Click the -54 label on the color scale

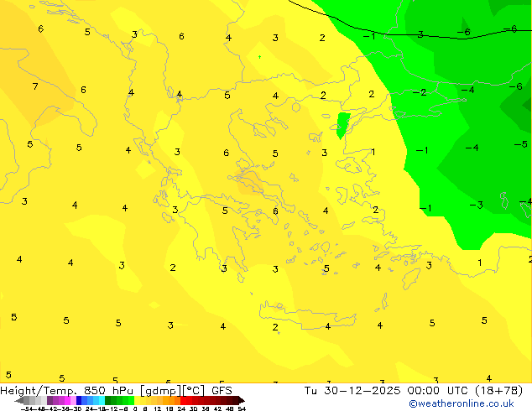29,408
